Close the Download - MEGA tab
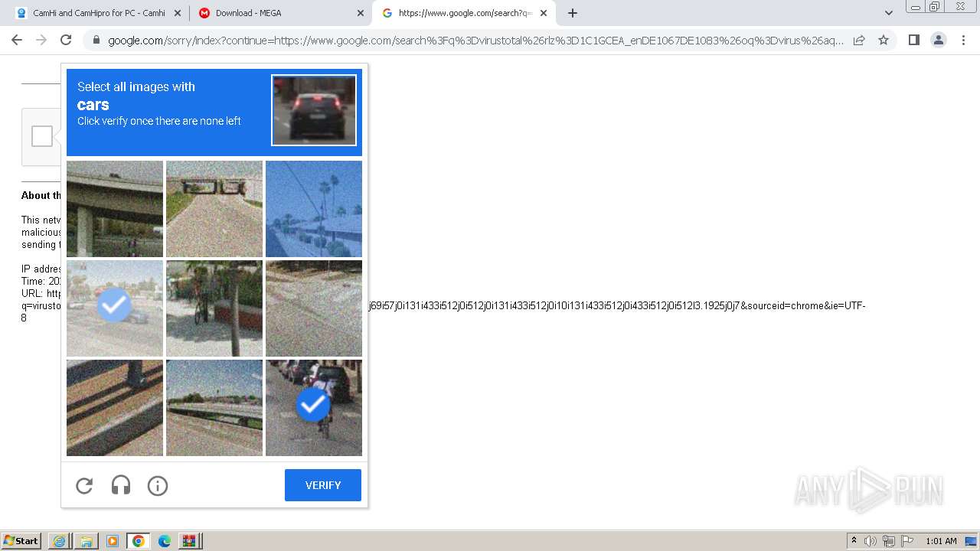Screen dimensions: 980x551 pyautogui.click(x=361, y=13)
